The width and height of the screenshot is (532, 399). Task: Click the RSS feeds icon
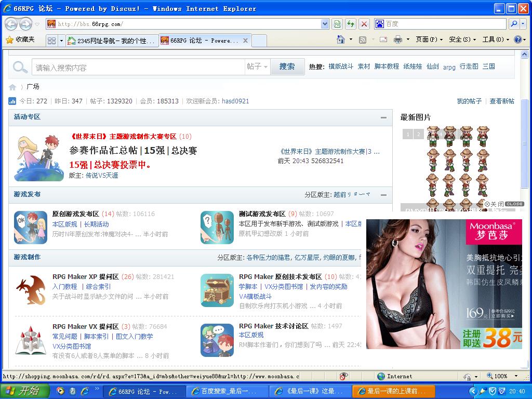363,39
